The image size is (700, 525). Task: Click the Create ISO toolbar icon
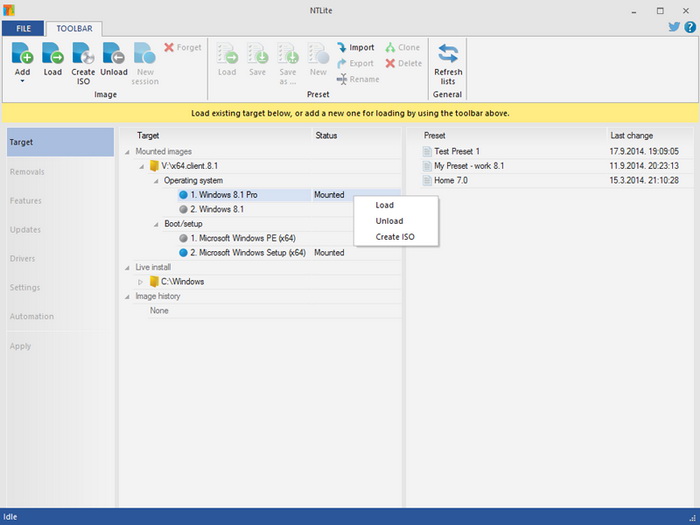(83, 54)
